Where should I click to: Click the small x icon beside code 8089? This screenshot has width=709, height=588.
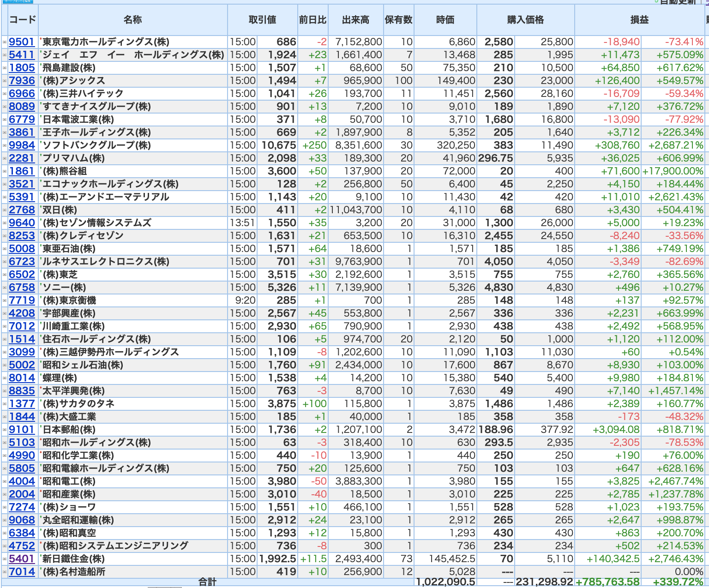[x=5, y=107]
